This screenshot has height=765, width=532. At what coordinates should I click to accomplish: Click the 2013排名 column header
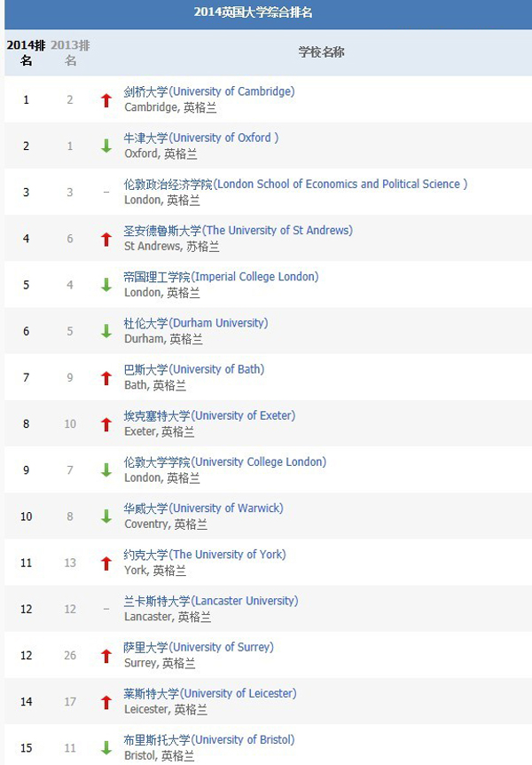71,52
